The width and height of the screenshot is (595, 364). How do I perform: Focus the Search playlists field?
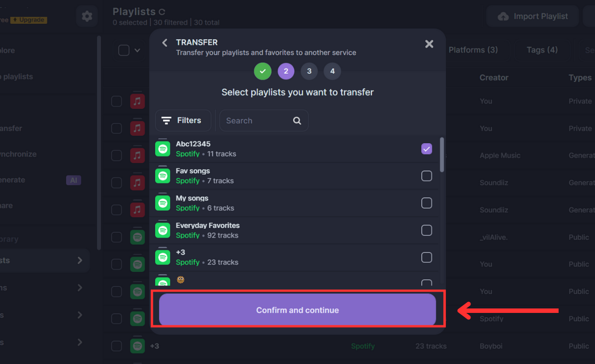pyautogui.click(x=255, y=121)
